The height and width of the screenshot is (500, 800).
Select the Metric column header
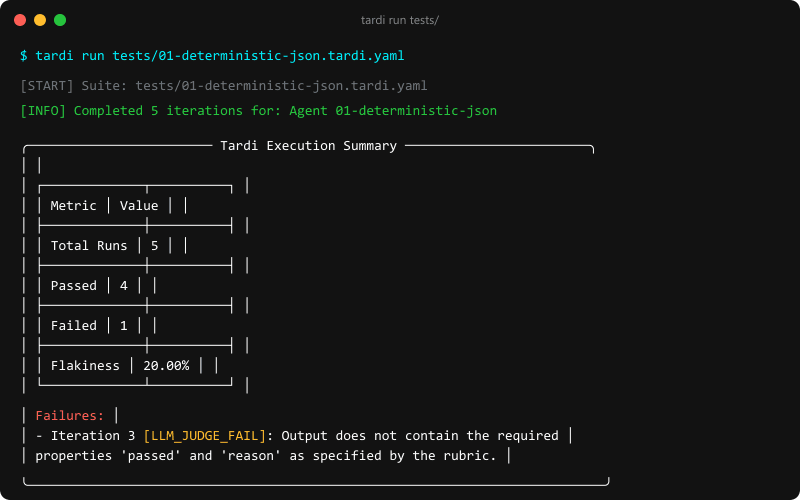[x=73, y=206]
